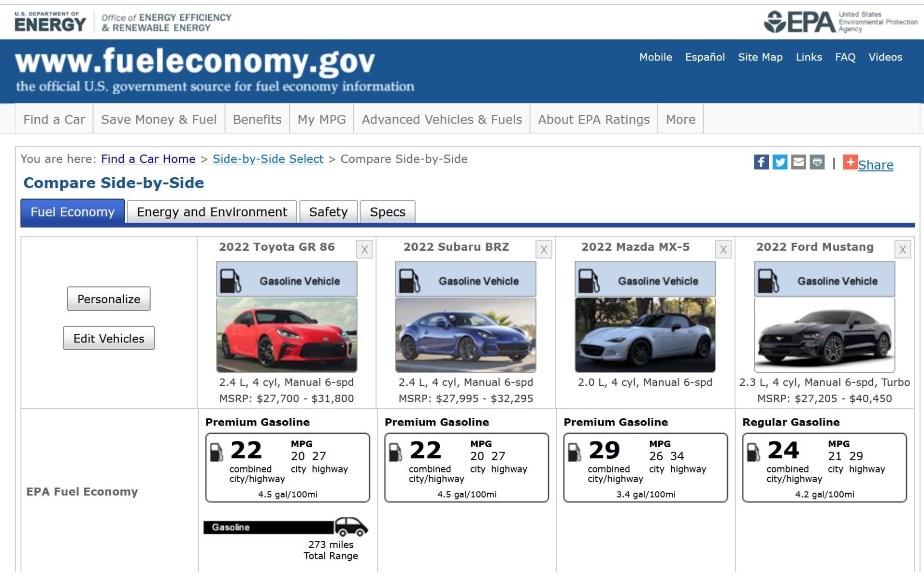Follow the Side-by-Side Select breadcrumb link
924x583 pixels.
[268, 159]
